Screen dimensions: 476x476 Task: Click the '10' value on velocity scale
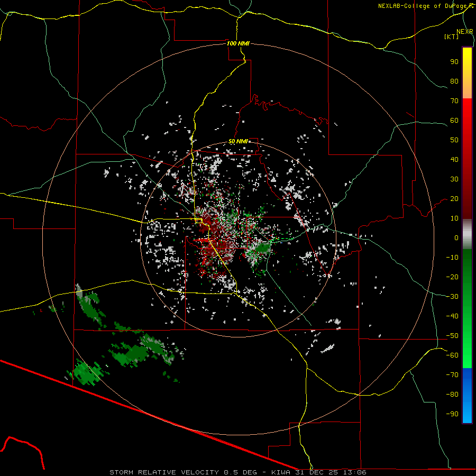point(454,218)
